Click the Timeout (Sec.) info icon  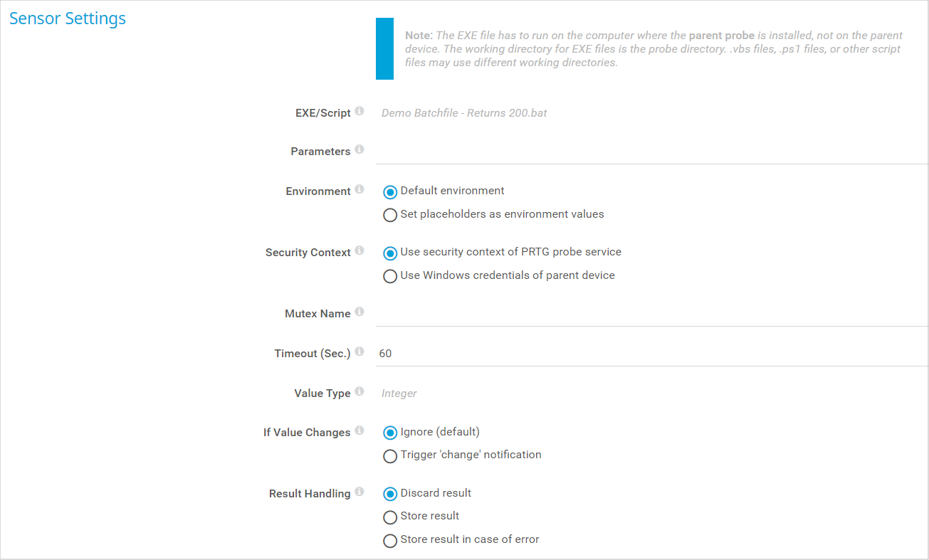tap(359, 352)
